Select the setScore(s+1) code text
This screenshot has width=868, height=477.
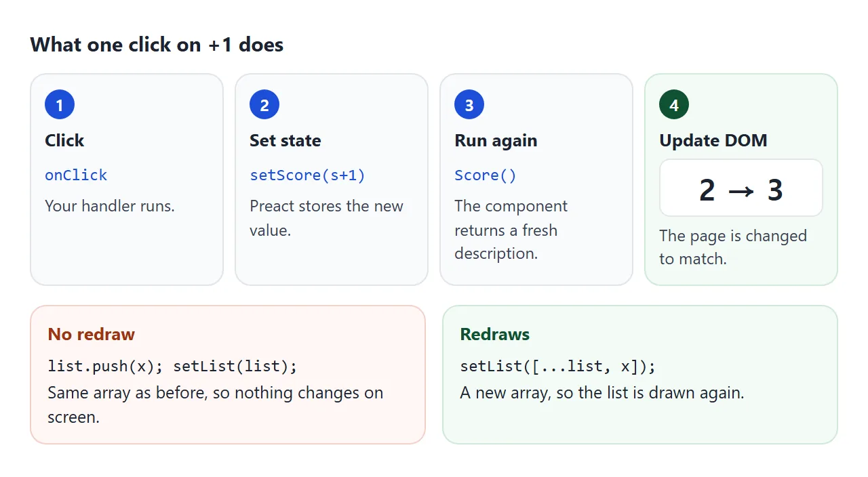click(308, 175)
